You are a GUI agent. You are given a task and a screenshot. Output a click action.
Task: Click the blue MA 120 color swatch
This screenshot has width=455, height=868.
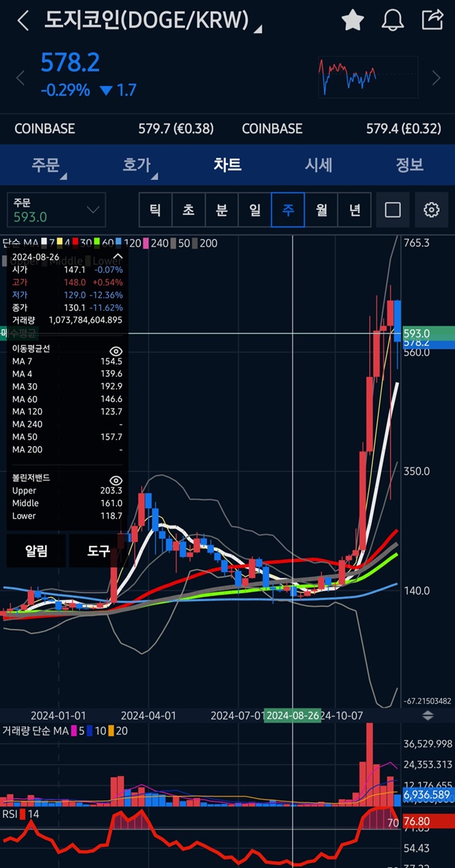(x=118, y=243)
